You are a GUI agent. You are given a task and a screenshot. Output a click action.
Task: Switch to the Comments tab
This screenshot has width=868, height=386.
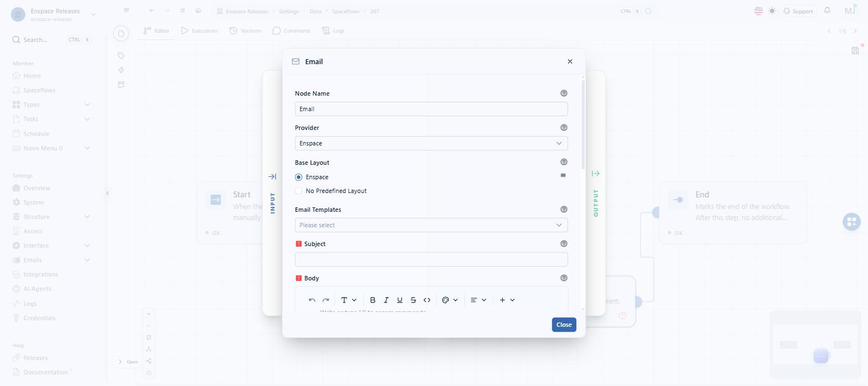coord(291,31)
